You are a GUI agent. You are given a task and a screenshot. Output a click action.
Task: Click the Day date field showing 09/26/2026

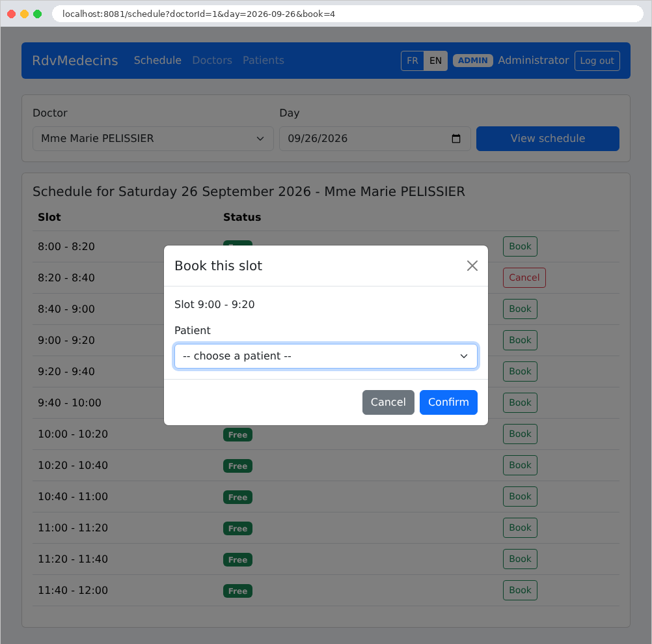pos(375,139)
